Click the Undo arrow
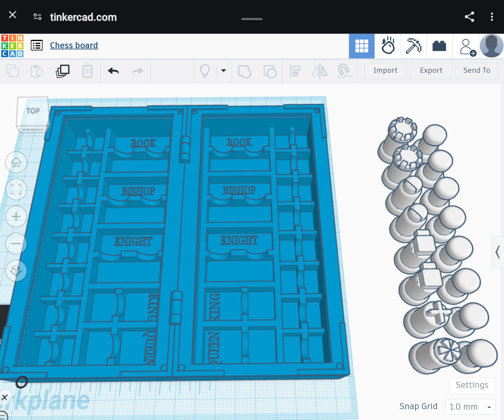 113,71
